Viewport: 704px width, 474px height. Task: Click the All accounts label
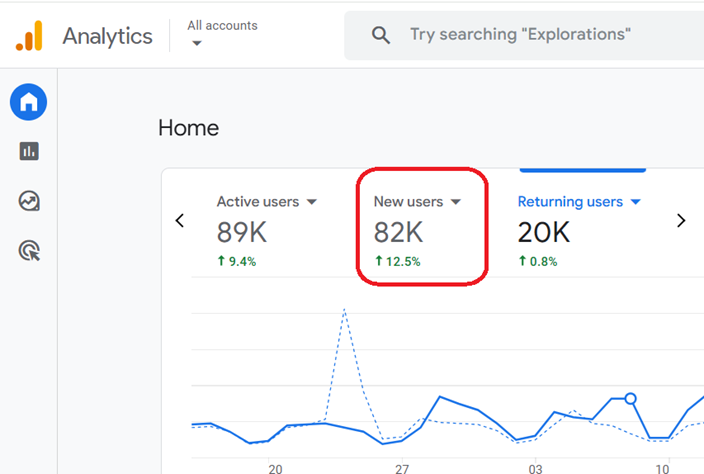(222, 26)
